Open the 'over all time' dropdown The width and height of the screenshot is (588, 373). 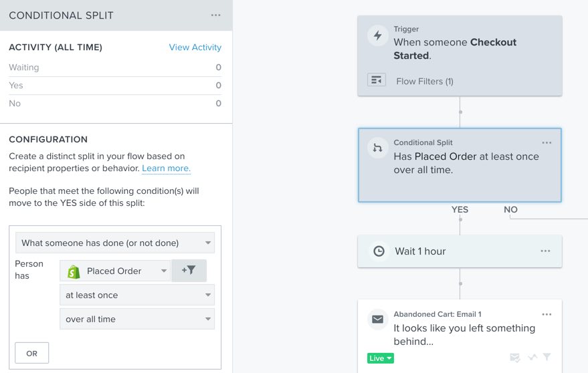click(x=137, y=319)
